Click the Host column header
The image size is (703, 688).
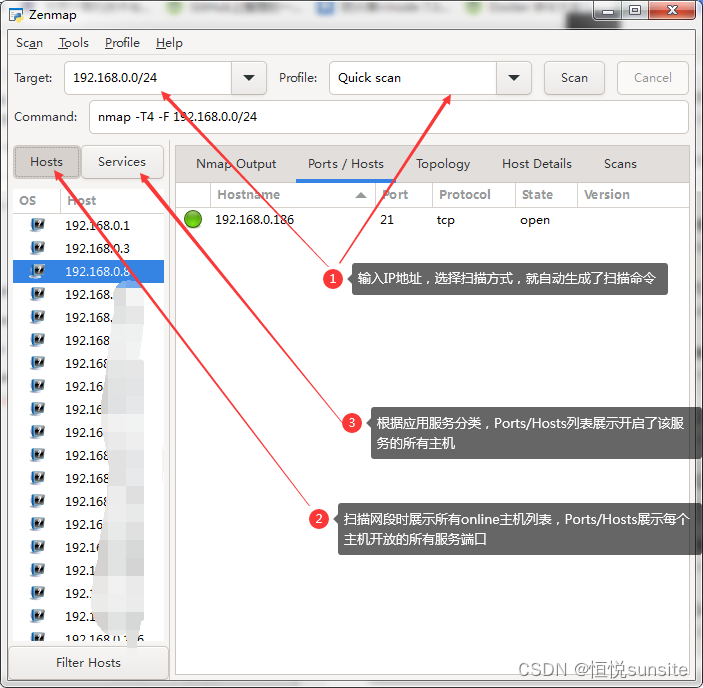112,200
